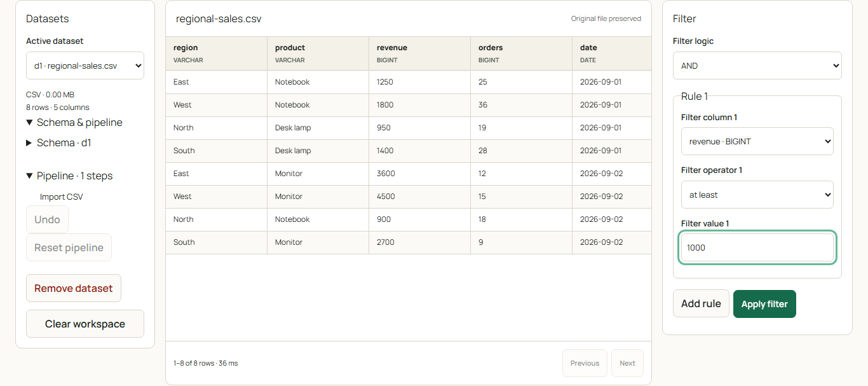Collapse the Pipeline · 1 steps section
The width and height of the screenshot is (868, 386).
tap(69, 176)
